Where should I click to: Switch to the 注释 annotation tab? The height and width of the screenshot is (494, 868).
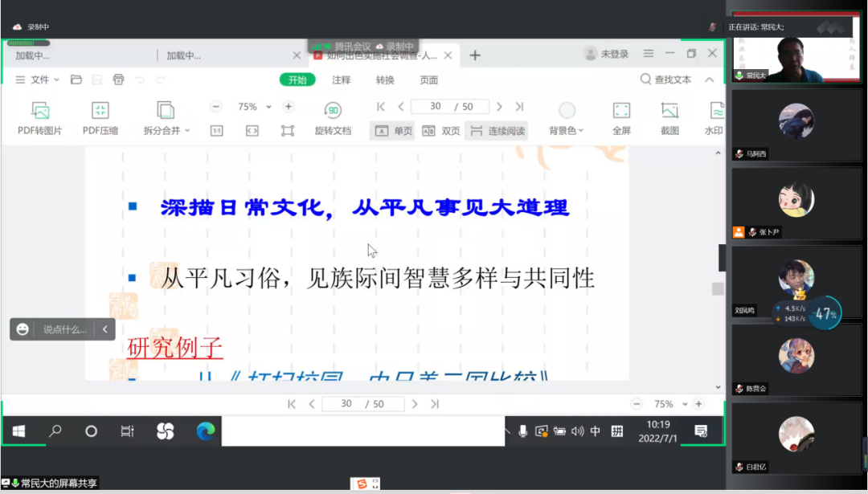click(x=342, y=80)
